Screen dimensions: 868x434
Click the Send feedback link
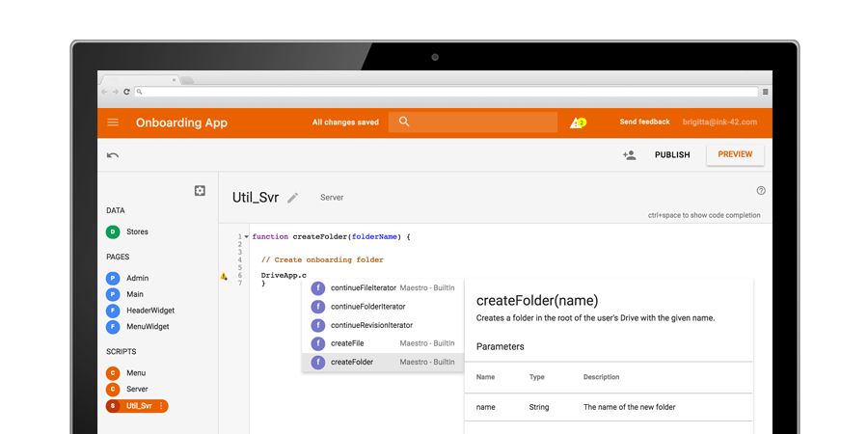[644, 122]
